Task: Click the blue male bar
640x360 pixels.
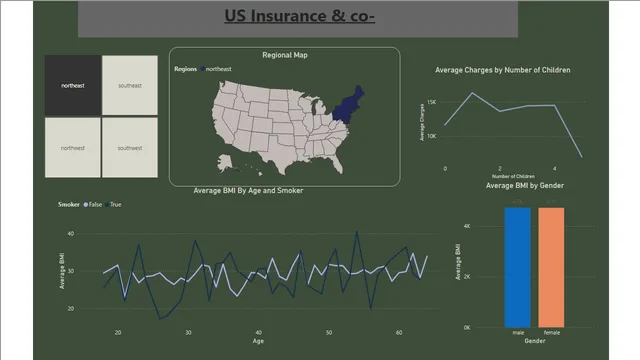Action: [518, 267]
